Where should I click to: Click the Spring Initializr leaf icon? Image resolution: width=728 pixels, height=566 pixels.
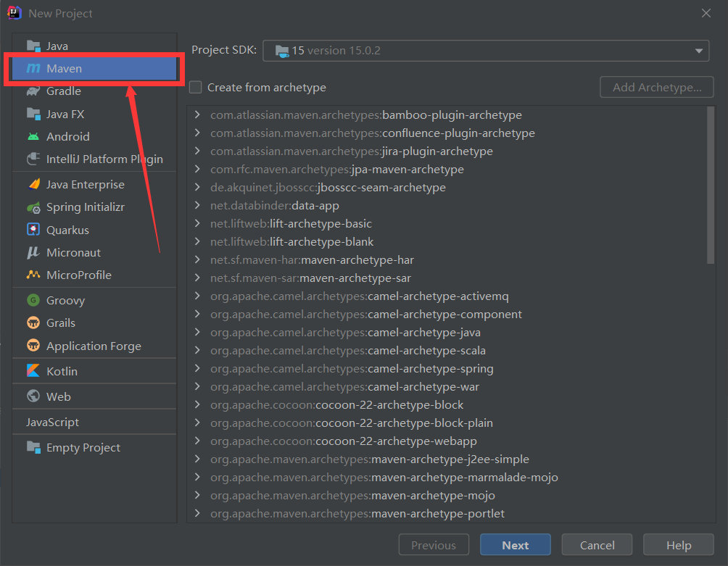pos(33,207)
